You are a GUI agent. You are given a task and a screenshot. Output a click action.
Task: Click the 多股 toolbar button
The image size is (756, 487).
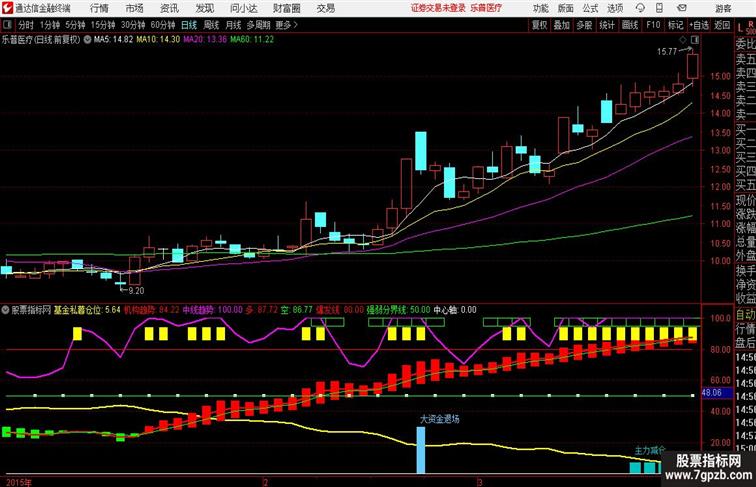(x=584, y=25)
